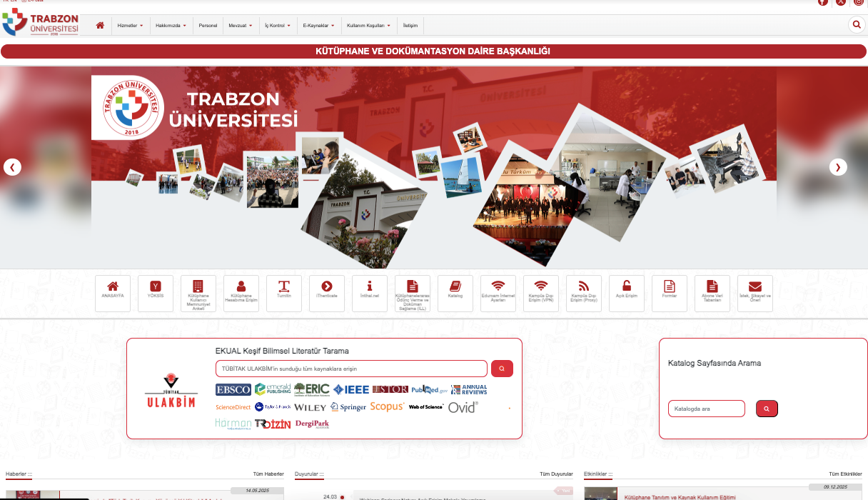Open the YÖKSİS quick-link tile

(x=156, y=294)
